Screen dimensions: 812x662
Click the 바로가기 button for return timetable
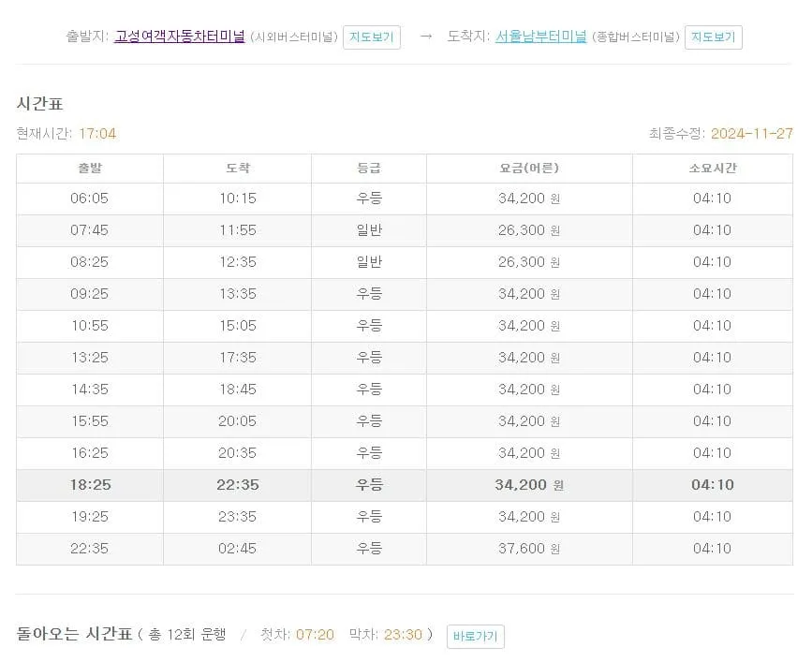(475, 636)
